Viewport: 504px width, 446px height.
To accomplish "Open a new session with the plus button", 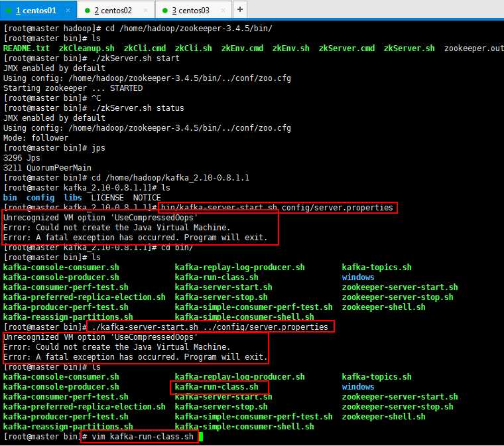I will (x=240, y=10).
